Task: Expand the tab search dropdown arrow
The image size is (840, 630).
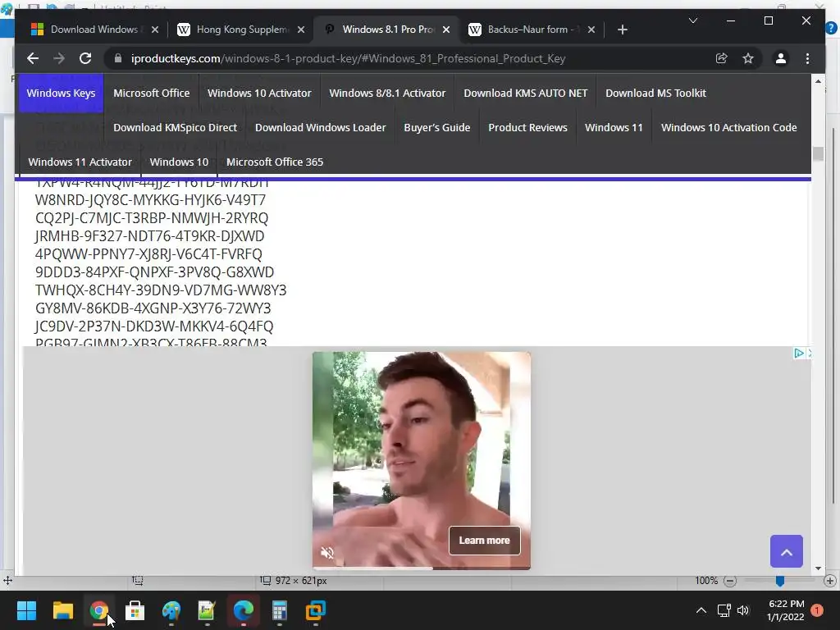Action: click(x=692, y=21)
